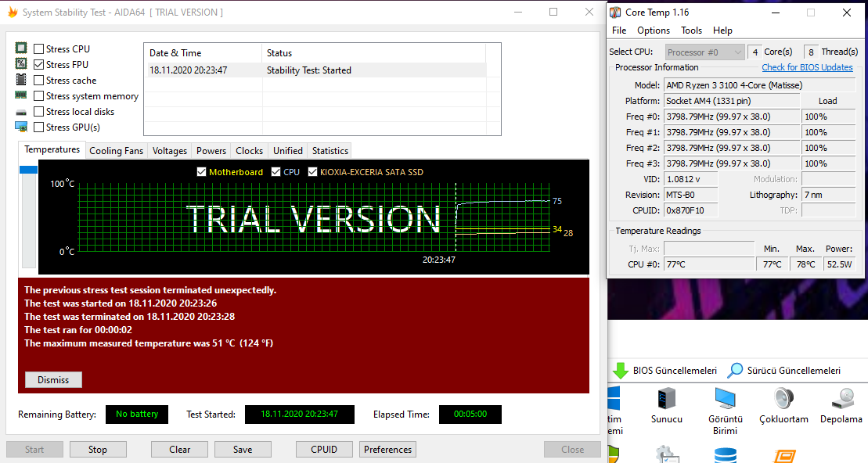
Task: Click the CPU #0 temperature 77°C field
Action: pos(709,264)
